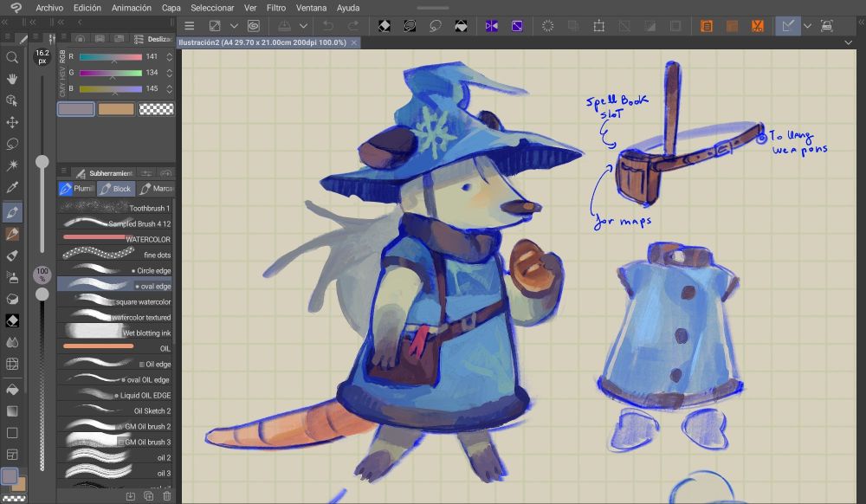Click the purple Scale transform icon

[x=517, y=26]
